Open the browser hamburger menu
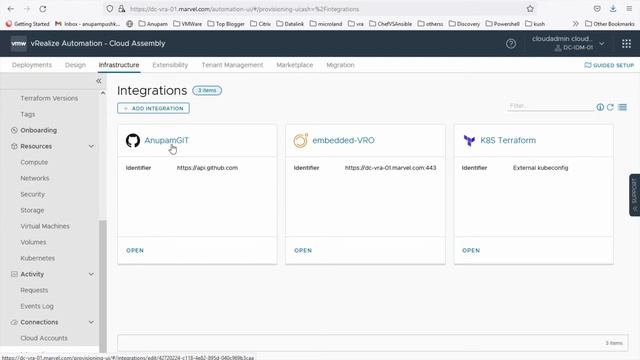Screen dimensions: 640x360 coord(629,9)
